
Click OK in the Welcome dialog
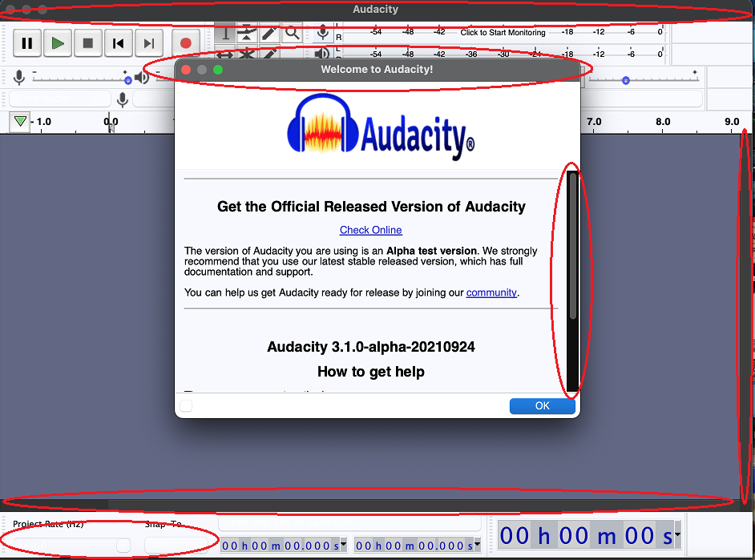pyautogui.click(x=542, y=405)
